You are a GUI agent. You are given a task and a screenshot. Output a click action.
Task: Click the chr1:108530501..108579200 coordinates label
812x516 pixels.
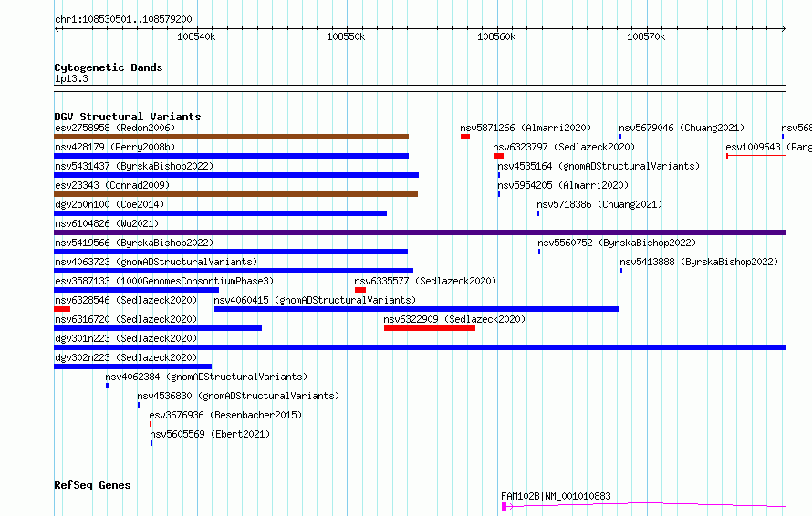click(123, 19)
